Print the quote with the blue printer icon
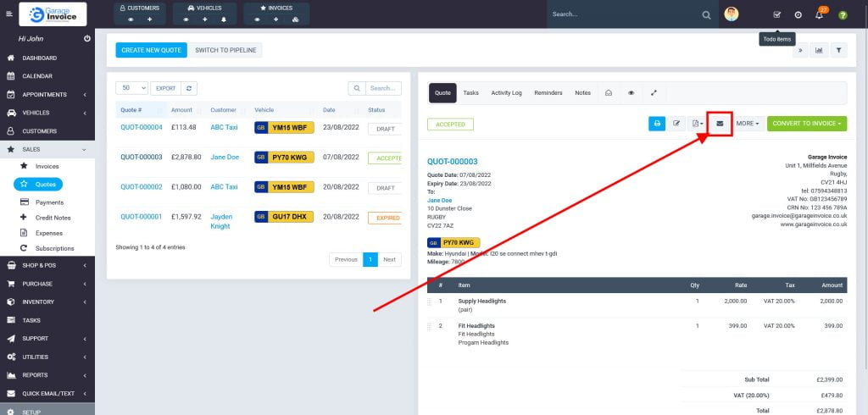The height and width of the screenshot is (415, 868). coord(657,124)
